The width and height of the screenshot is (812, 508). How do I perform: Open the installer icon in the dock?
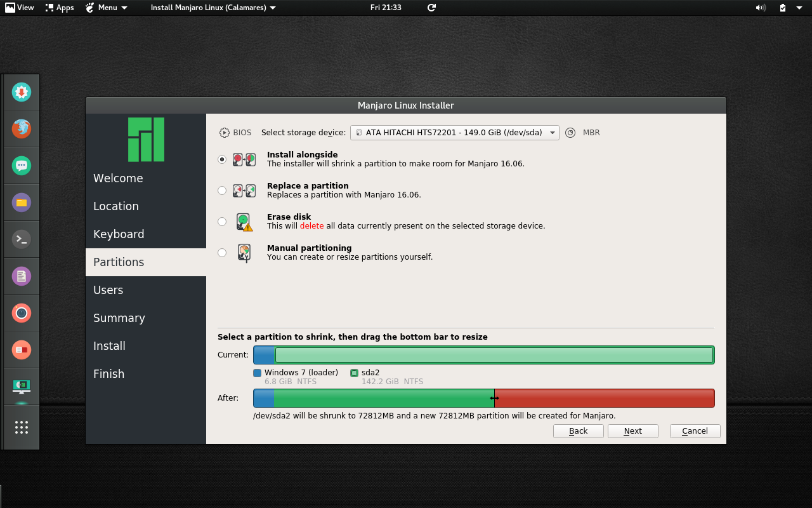(x=22, y=92)
